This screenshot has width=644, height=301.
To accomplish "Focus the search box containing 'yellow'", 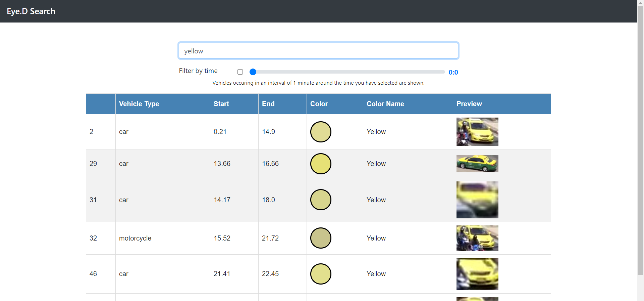I will coord(318,51).
